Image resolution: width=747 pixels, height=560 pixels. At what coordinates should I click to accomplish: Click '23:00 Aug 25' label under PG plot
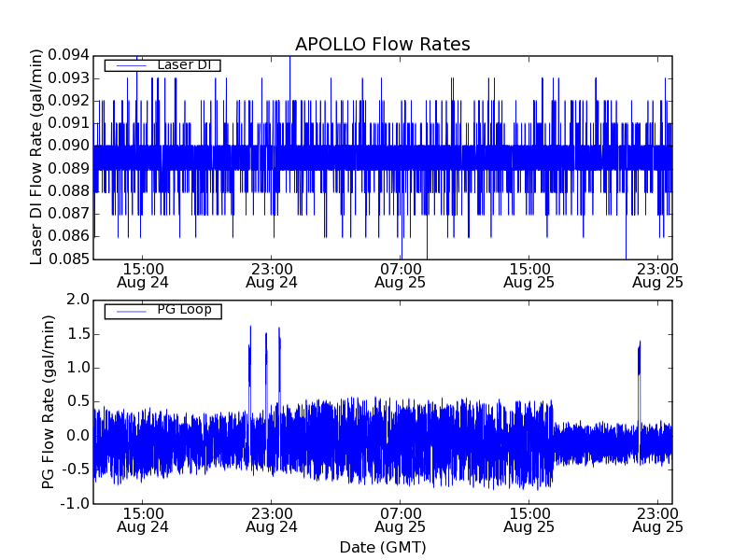[658, 521]
